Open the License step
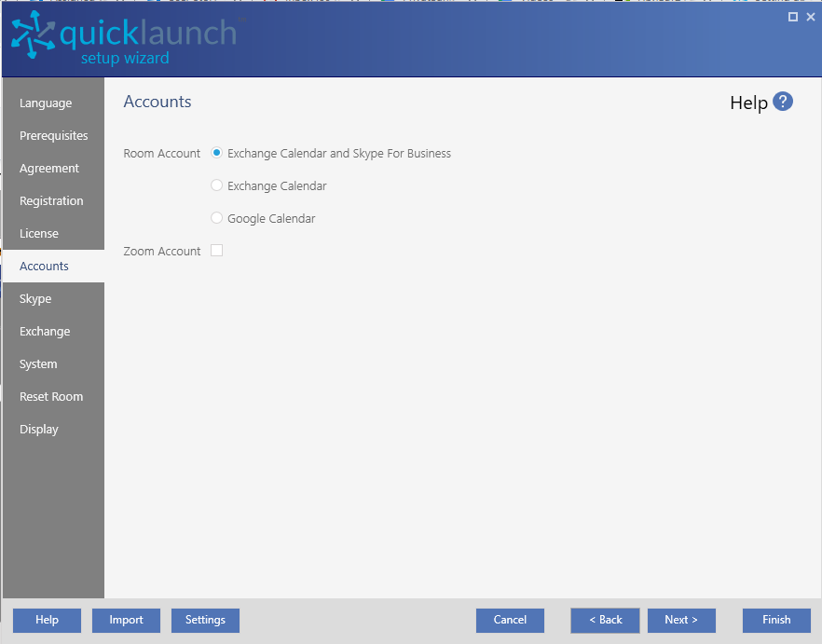 [x=53, y=233]
